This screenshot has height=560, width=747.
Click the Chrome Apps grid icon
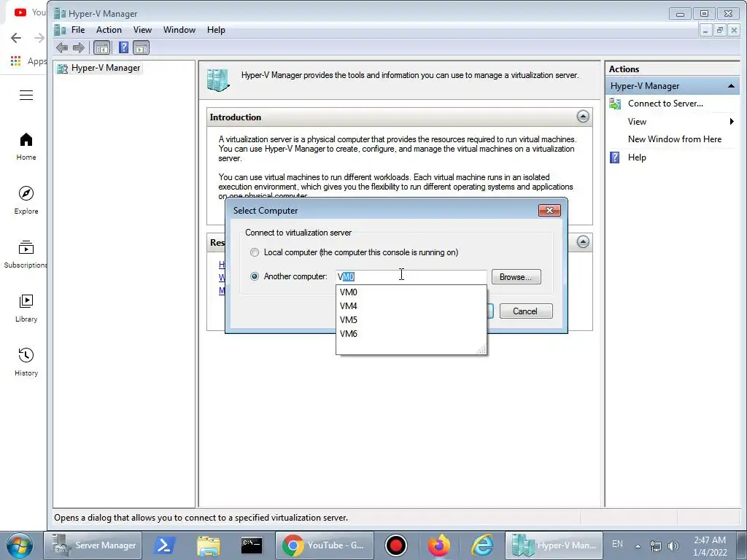tap(16, 61)
